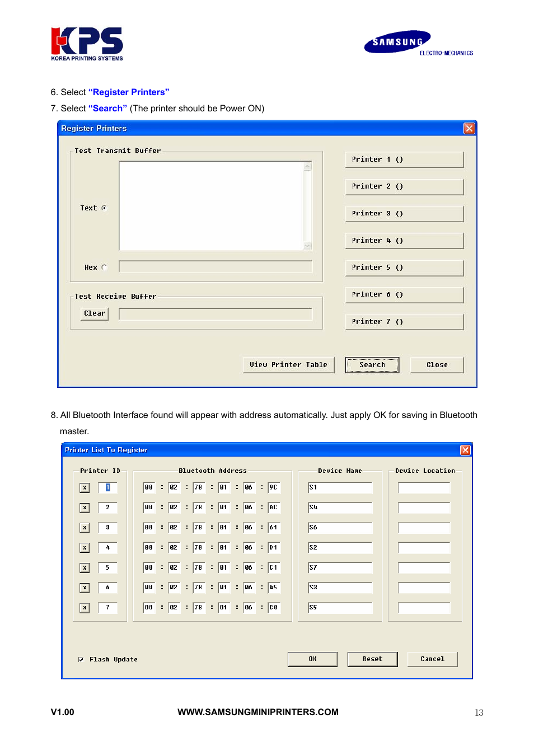Toggle the checkbox for Printer ID 6

[85, 588]
